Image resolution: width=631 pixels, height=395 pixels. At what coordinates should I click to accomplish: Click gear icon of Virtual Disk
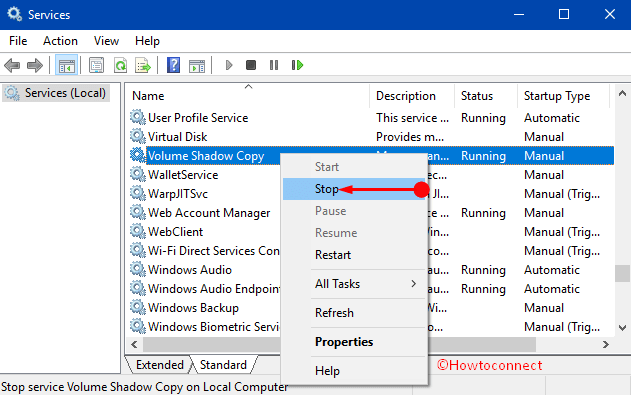click(138, 136)
